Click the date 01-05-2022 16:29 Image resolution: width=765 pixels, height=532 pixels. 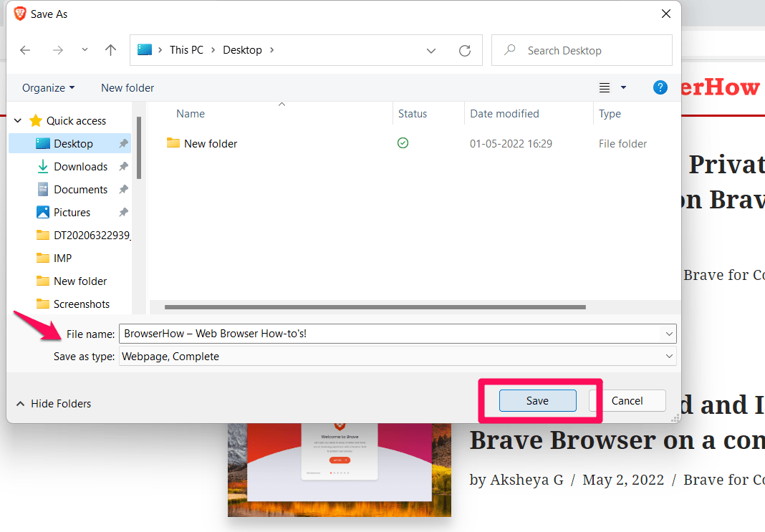[x=511, y=144]
